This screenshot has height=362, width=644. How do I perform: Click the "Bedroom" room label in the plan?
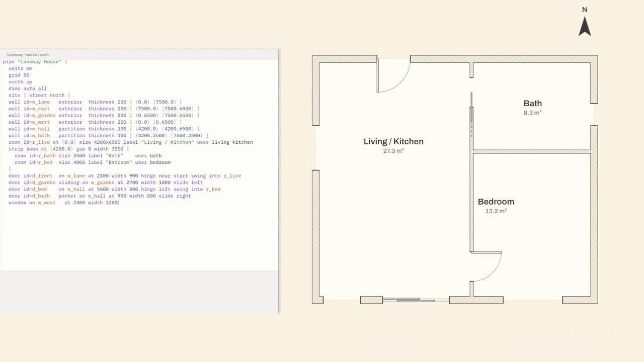[496, 202]
